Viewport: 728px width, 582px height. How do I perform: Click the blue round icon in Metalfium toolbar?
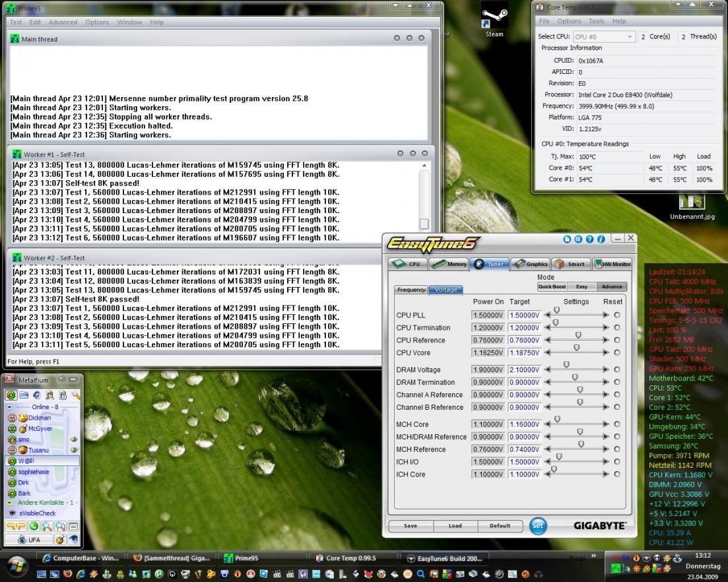(37, 395)
